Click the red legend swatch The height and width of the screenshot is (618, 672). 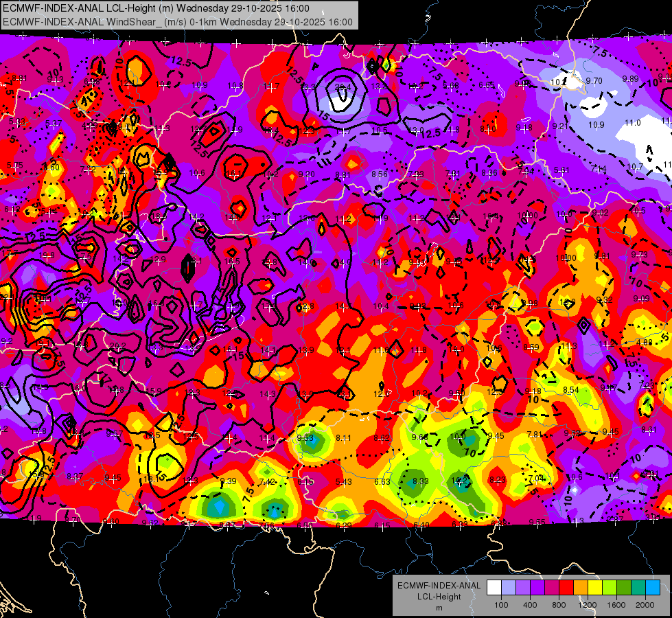(566, 587)
